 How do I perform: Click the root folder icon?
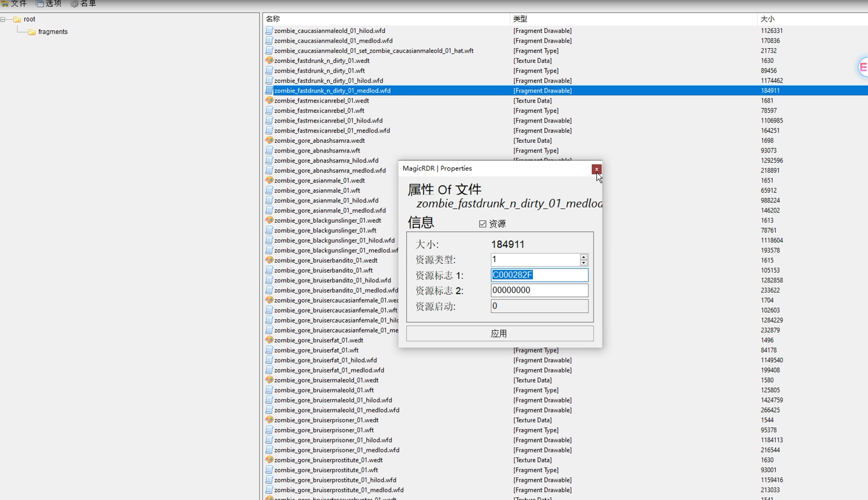pos(18,19)
